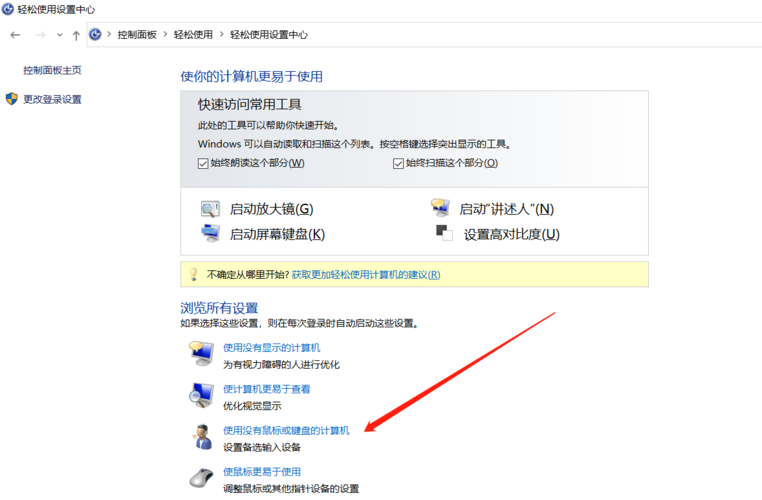Click the icon for 使用没有显示的计算机
This screenshot has width=762, height=500.
[x=201, y=354]
